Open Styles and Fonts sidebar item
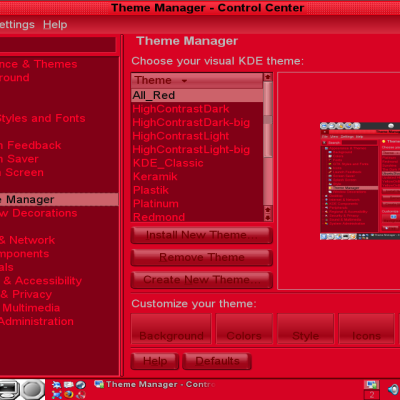The image size is (400, 400). click(42, 119)
